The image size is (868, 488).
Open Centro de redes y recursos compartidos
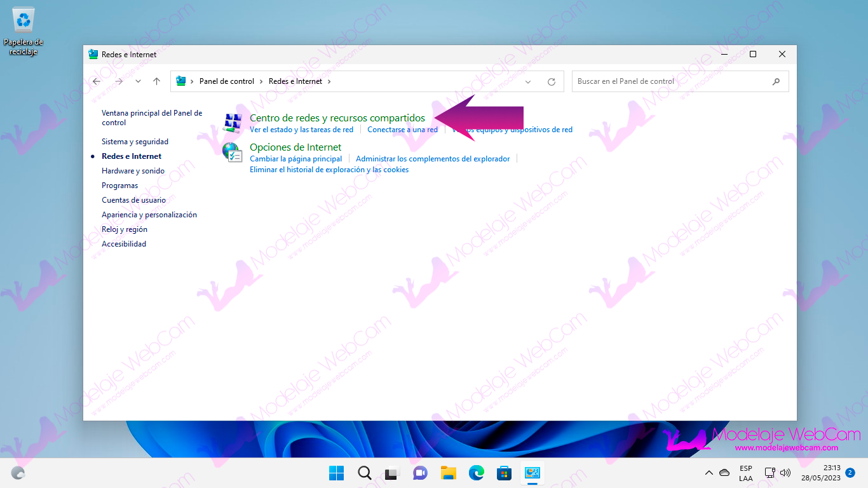click(x=337, y=118)
